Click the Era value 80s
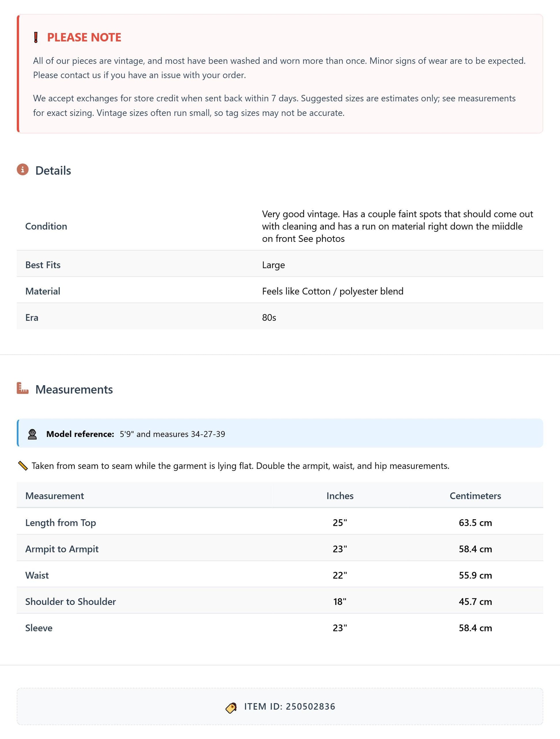 tap(269, 317)
